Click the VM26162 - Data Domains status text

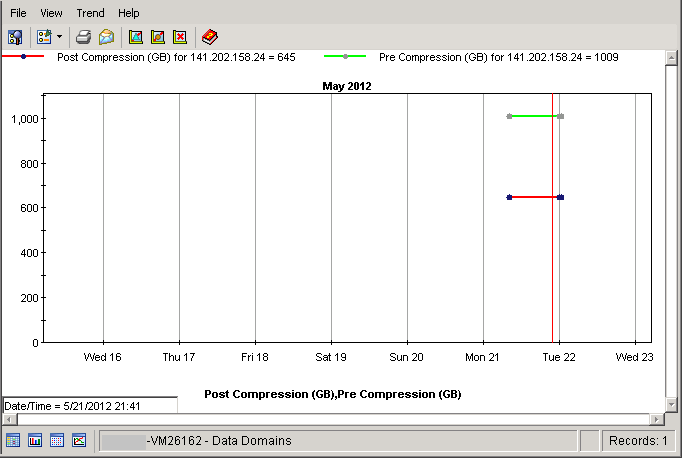coord(219,441)
